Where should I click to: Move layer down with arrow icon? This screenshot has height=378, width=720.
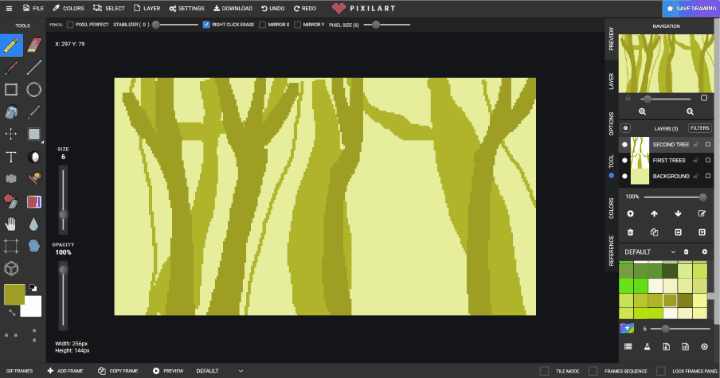(678, 214)
